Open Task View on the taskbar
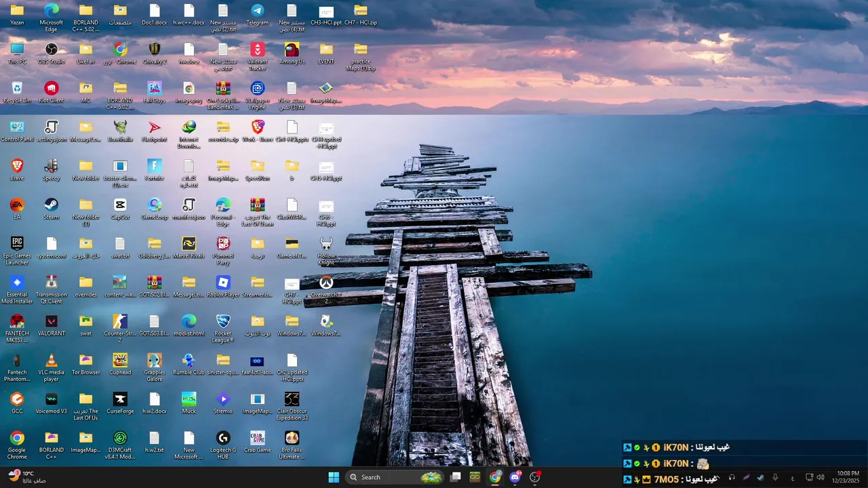The height and width of the screenshot is (488, 868). point(456,477)
